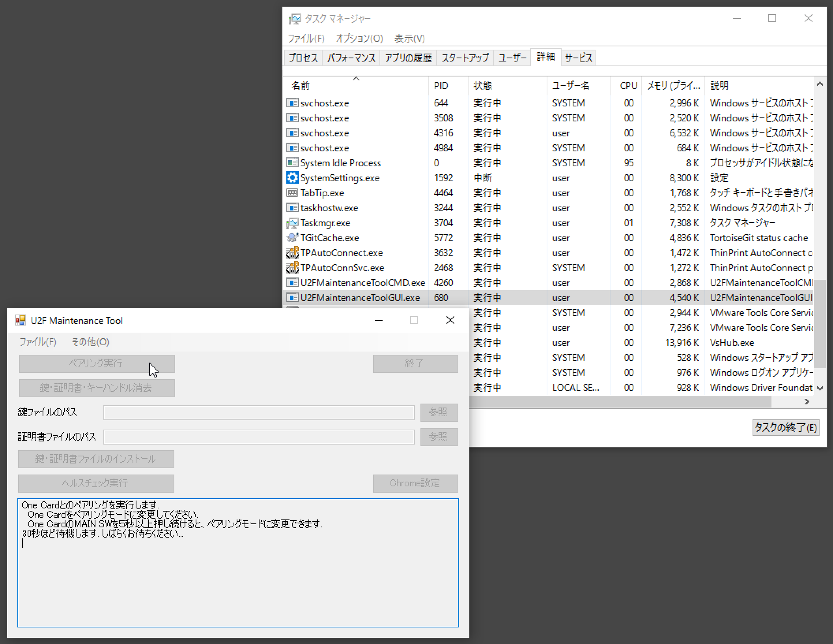Click the scroll-down arrow of process list

coord(820,388)
